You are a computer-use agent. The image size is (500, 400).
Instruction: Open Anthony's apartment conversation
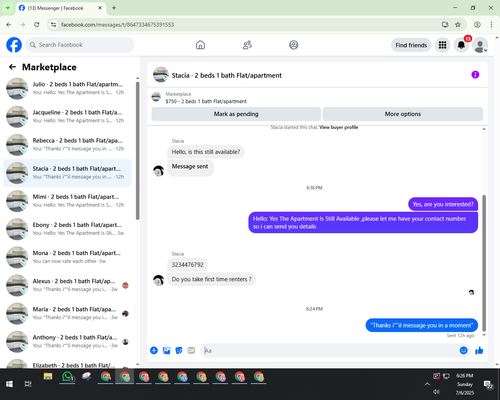(67, 341)
